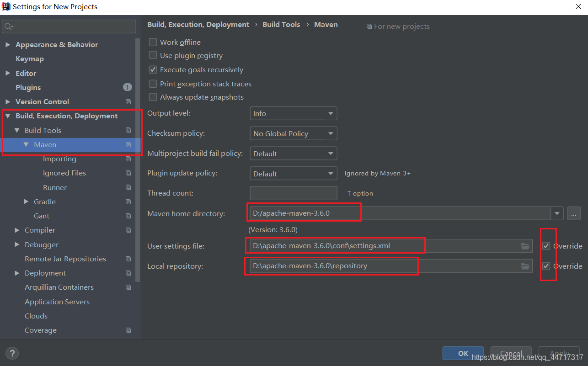The height and width of the screenshot is (366, 588).
Task: Enable Print exception stack traces
Action: coord(153,84)
